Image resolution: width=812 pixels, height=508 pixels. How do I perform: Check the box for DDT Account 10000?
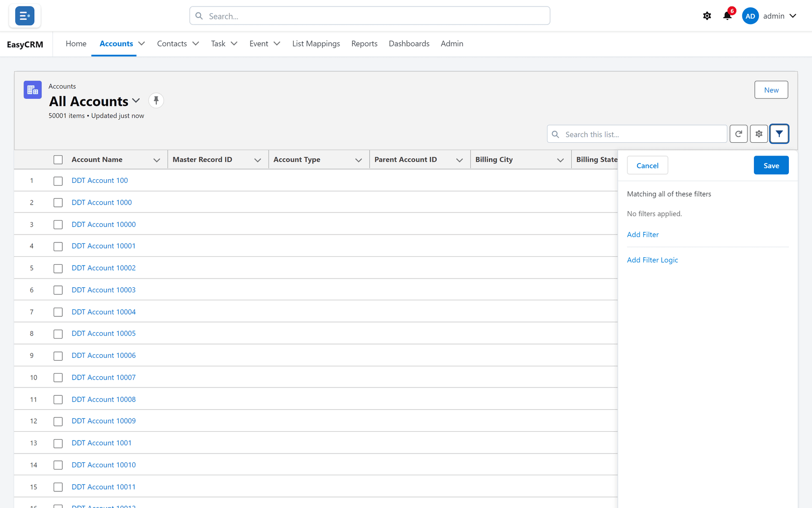pyautogui.click(x=58, y=225)
